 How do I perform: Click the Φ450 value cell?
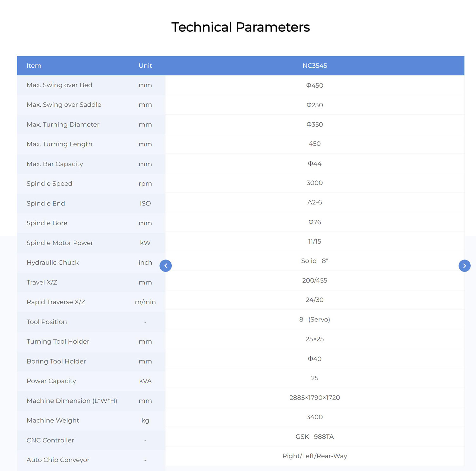coord(314,85)
